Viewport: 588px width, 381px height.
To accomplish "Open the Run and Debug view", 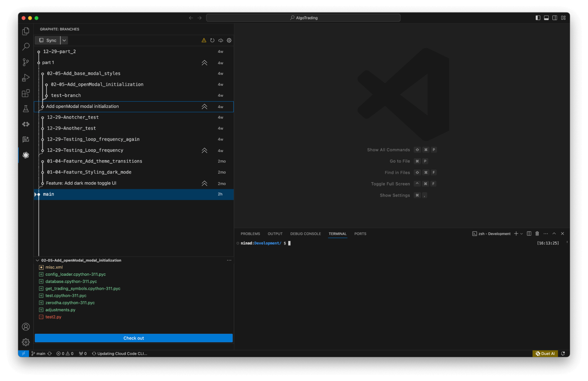I will [x=26, y=78].
